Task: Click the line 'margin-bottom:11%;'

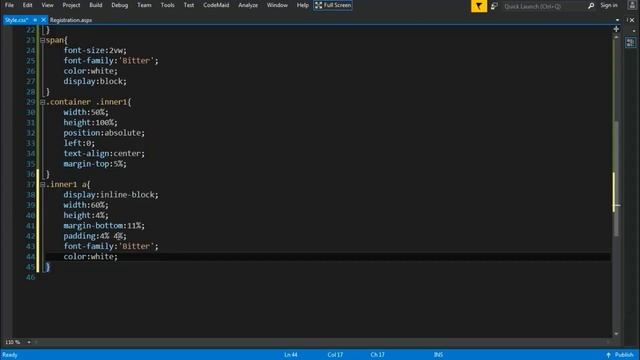Action: [x=104, y=226]
